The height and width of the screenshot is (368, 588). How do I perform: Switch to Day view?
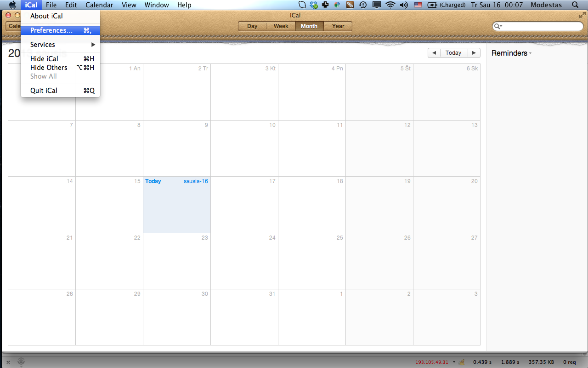coord(252,26)
